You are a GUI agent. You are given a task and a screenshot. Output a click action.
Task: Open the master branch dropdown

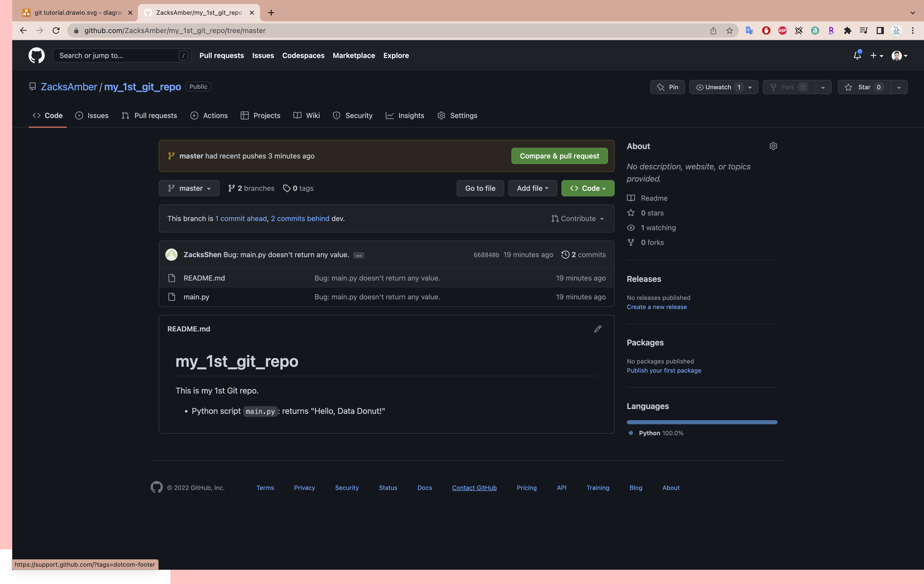click(189, 188)
